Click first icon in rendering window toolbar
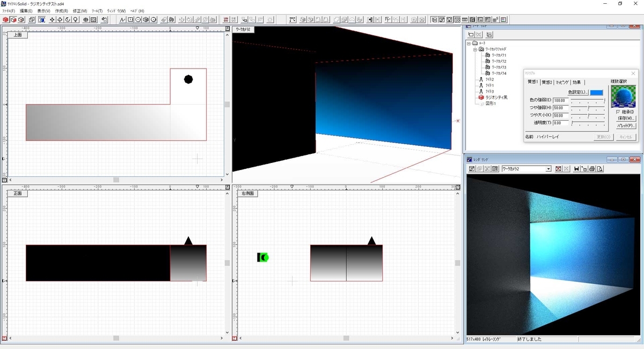Viewport: 644px width, 349px height. coord(472,168)
